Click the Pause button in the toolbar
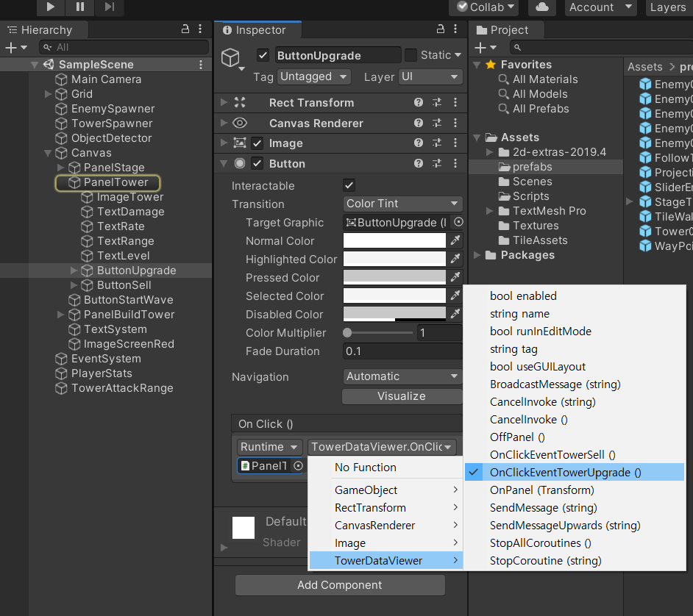Image resolution: width=693 pixels, height=616 pixels. click(79, 7)
